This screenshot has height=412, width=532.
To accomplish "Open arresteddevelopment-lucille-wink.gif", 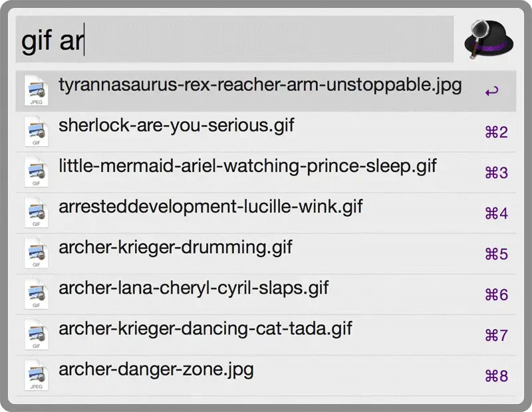I will [211, 207].
